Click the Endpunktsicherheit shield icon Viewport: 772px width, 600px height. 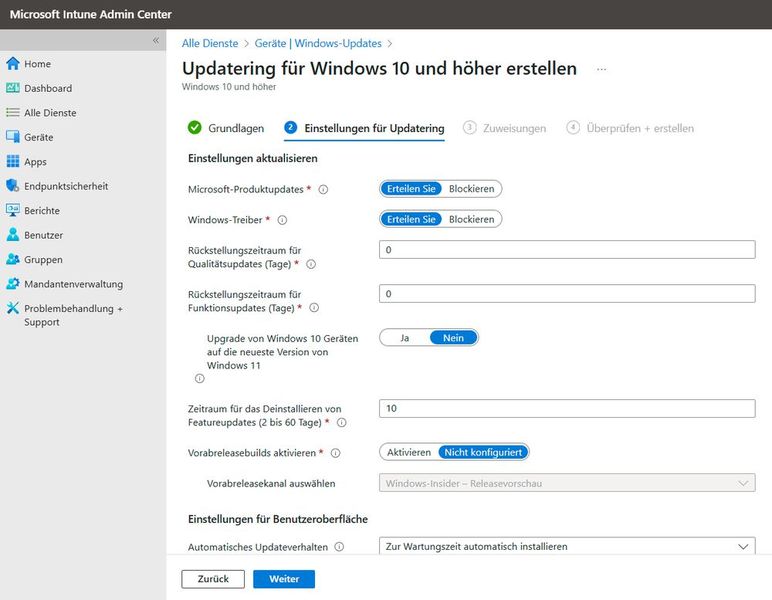coord(13,186)
